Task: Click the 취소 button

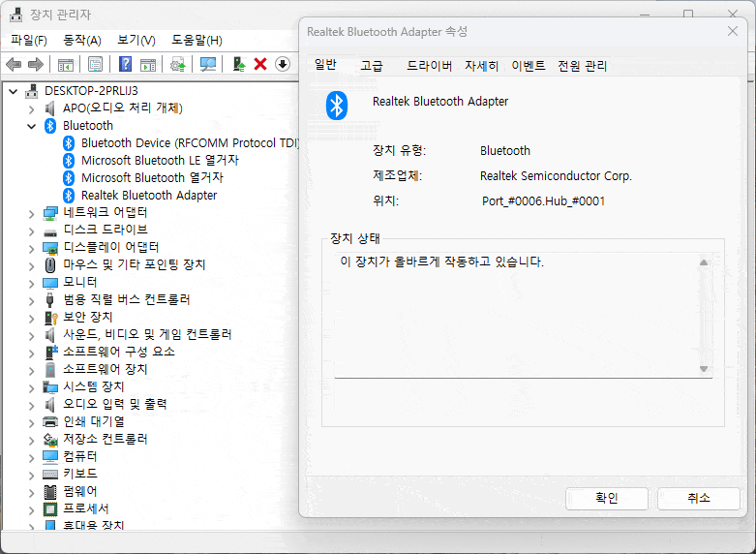Action: 698,498
